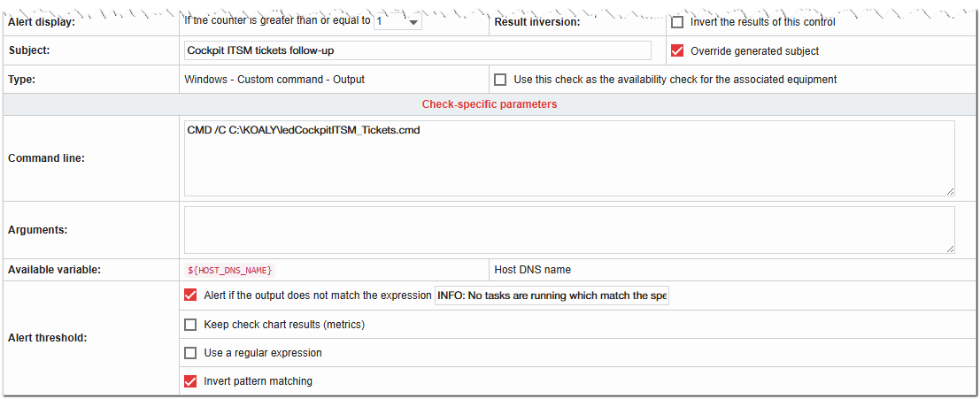Click the Check-specific parameters section header
This screenshot has width=980, height=399.
(x=490, y=104)
